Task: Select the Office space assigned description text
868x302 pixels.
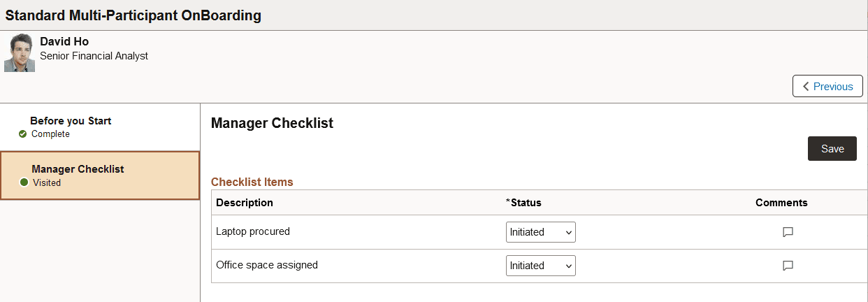Action: (267, 265)
